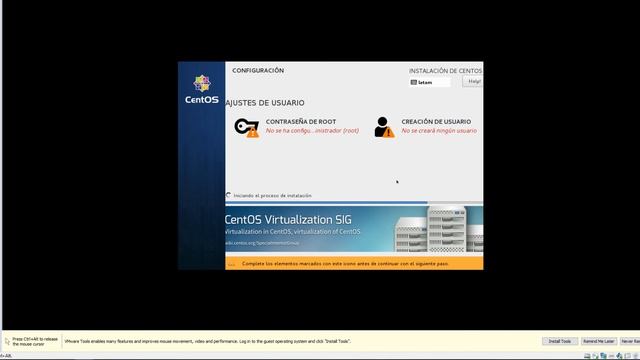Viewport: 640px width, 360px height.
Task: Click warning icon in orange notice bar
Action: (231, 264)
